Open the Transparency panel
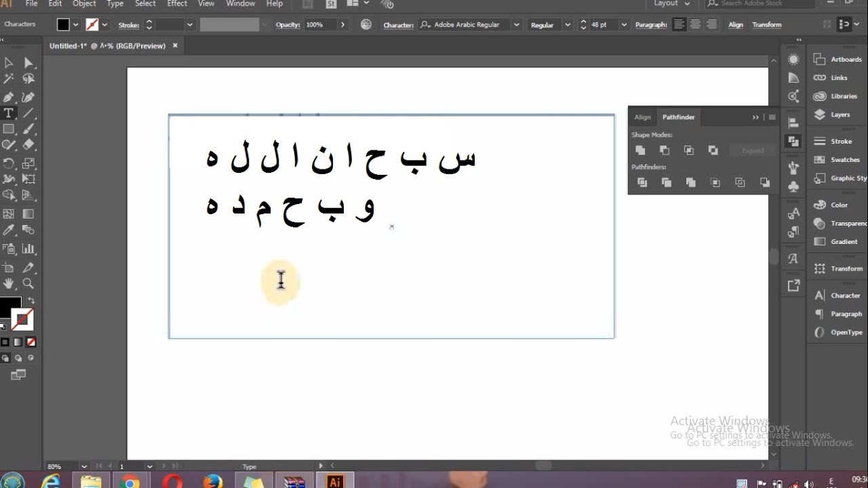868x488 pixels. pyautogui.click(x=844, y=222)
